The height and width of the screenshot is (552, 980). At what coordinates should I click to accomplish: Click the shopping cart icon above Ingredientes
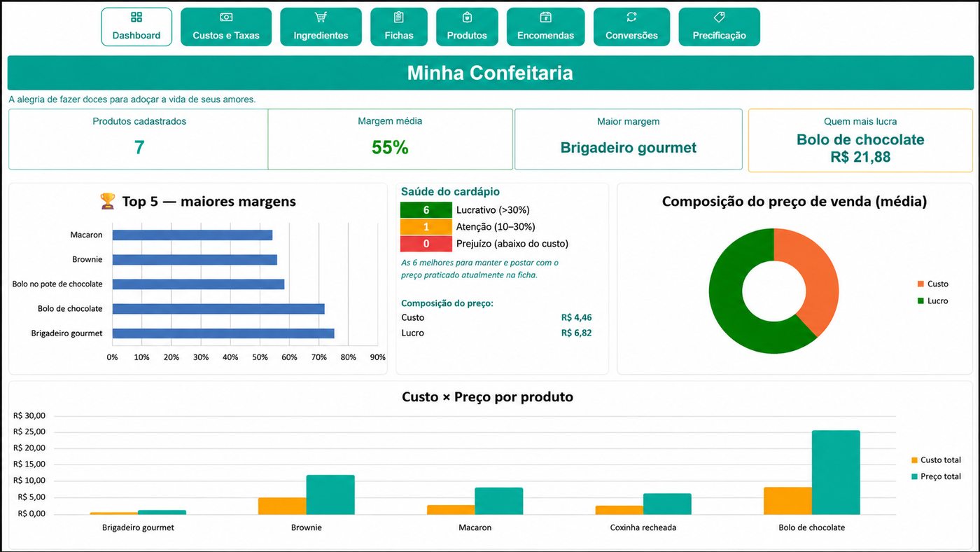point(321,18)
